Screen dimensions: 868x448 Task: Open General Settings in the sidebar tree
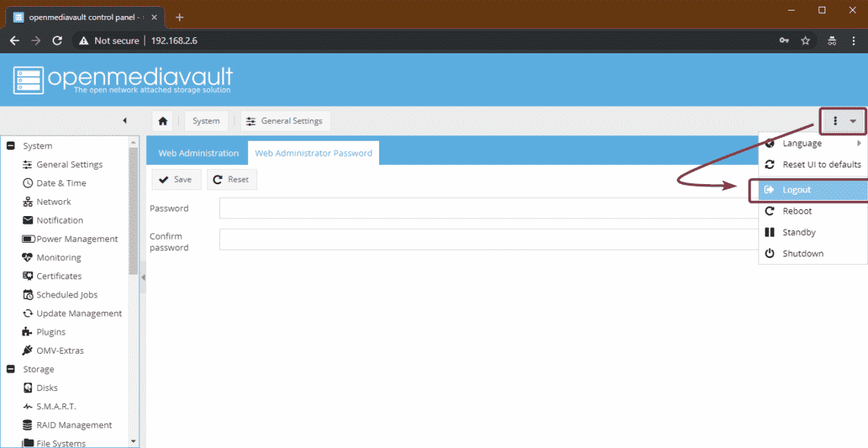[x=70, y=165]
